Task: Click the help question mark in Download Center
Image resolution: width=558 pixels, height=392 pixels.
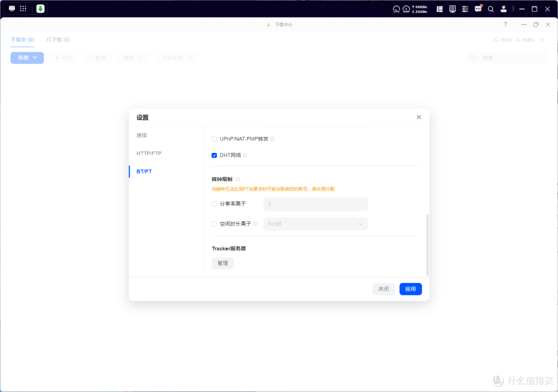Action: click(x=505, y=25)
